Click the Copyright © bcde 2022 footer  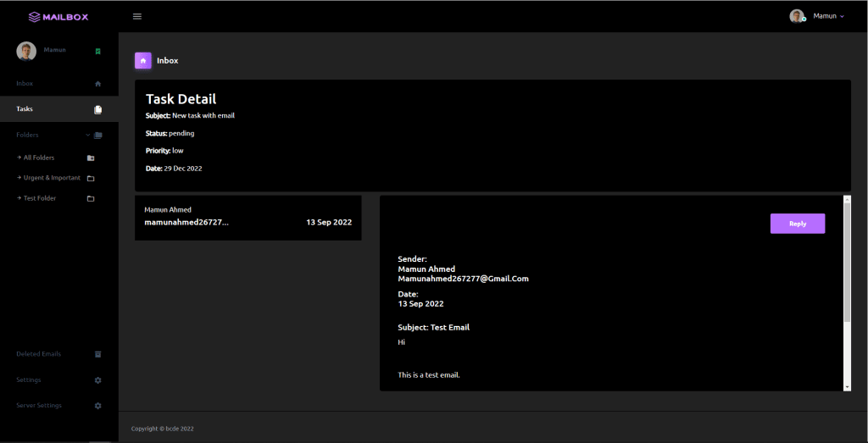point(162,429)
